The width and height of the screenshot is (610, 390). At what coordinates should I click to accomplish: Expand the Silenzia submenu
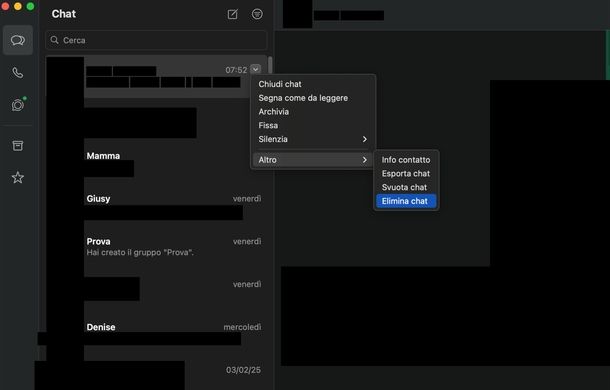313,139
